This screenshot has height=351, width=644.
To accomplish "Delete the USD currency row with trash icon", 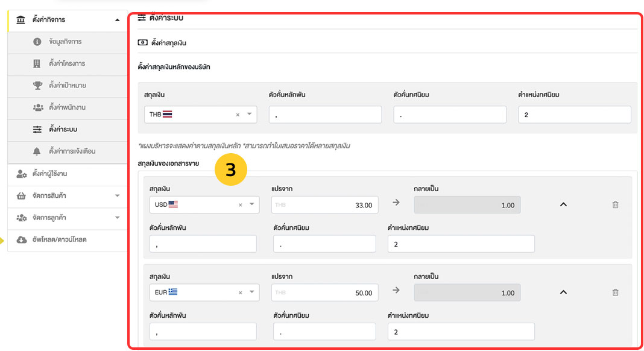I will 615,204.
